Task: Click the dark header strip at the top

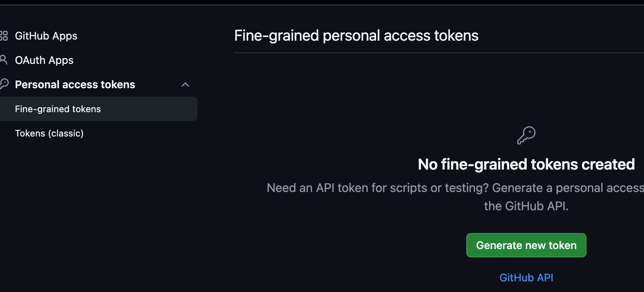Action: coord(322,2)
